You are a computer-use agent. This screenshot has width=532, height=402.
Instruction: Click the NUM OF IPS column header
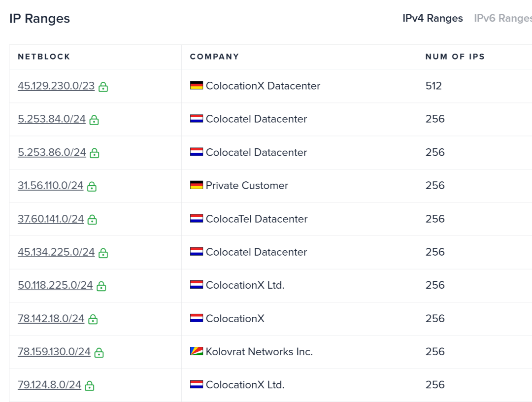pos(455,57)
